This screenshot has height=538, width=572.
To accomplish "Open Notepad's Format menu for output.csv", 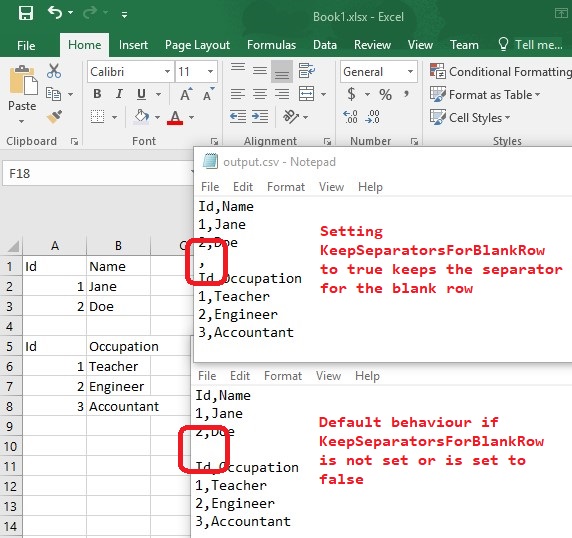I will click(x=286, y=187).
